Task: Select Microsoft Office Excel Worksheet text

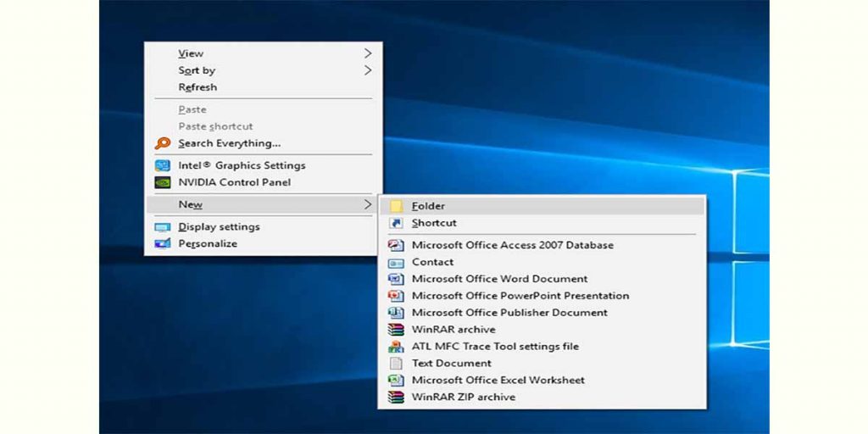Action: pos(498,381)
